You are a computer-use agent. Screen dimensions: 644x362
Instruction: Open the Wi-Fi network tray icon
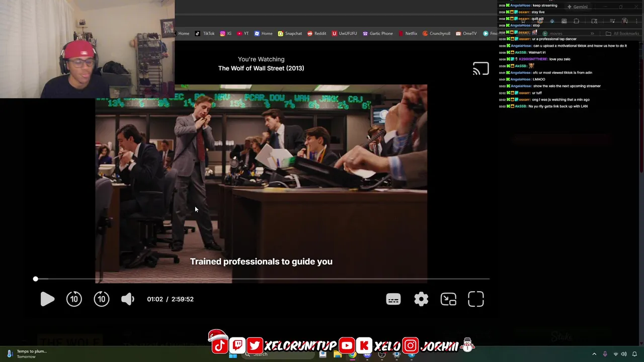click(615, 354)
